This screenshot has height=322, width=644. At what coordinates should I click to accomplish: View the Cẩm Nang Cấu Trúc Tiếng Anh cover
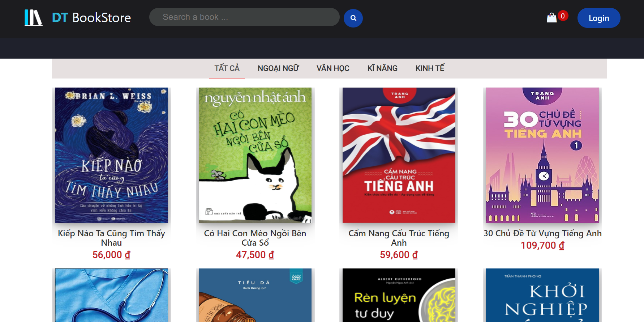[399, 155]
